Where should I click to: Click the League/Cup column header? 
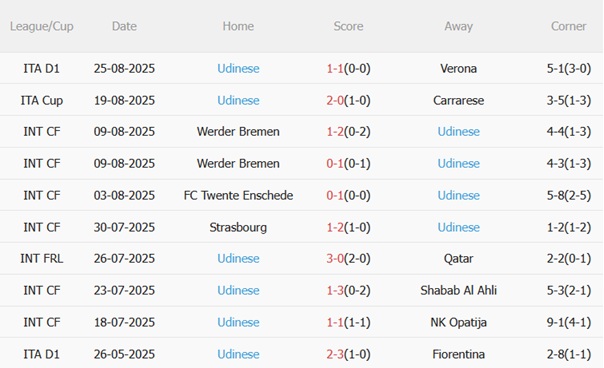point(42,26)
